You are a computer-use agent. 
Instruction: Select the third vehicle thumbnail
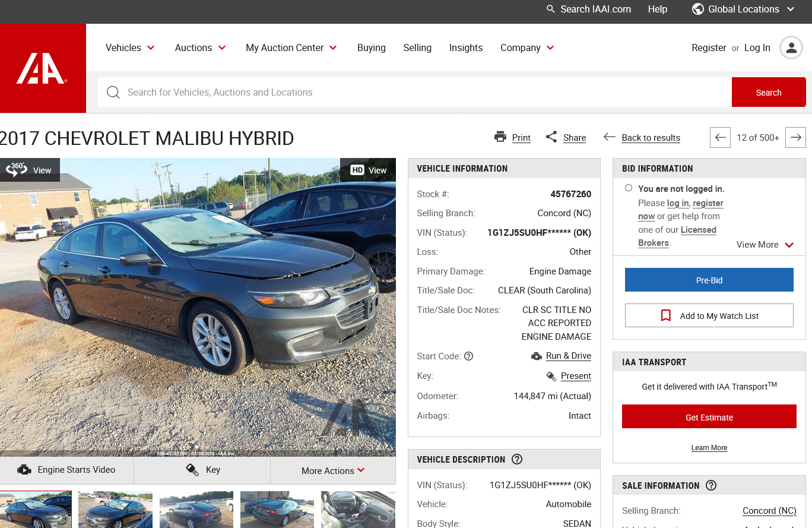click(196, 510)
